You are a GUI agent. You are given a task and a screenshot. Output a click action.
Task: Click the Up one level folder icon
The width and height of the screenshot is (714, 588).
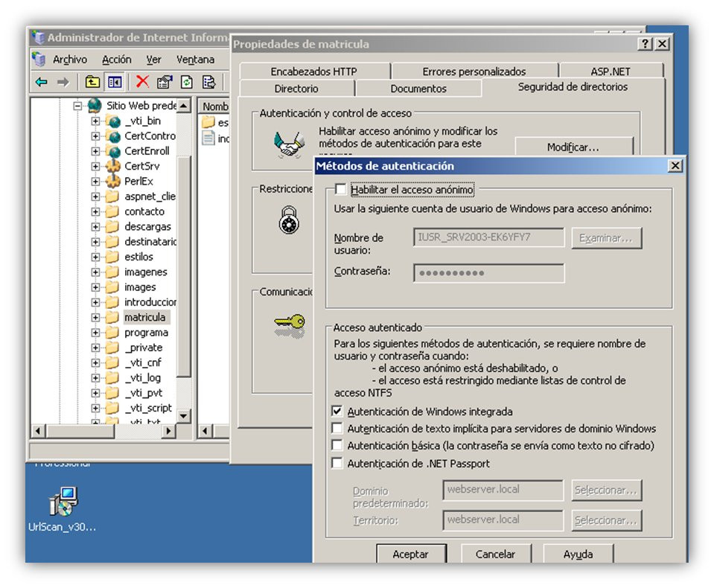tap(92, 82)
